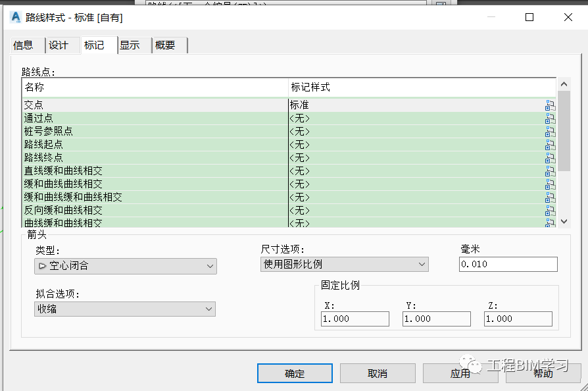The height and width of the screenshot is (391, 588).
Task: Click style picker icon in 反向缓和曲线相交 row
Action: [550, 211]
